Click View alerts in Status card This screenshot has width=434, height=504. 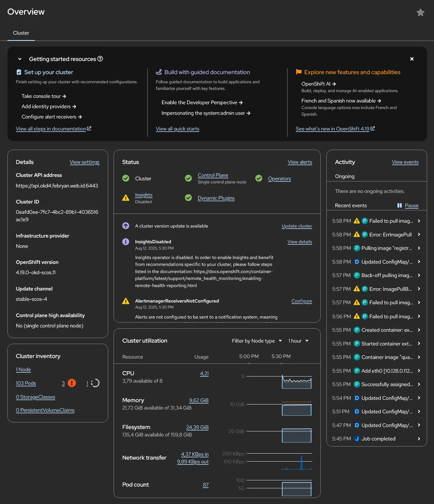[300, 162]
